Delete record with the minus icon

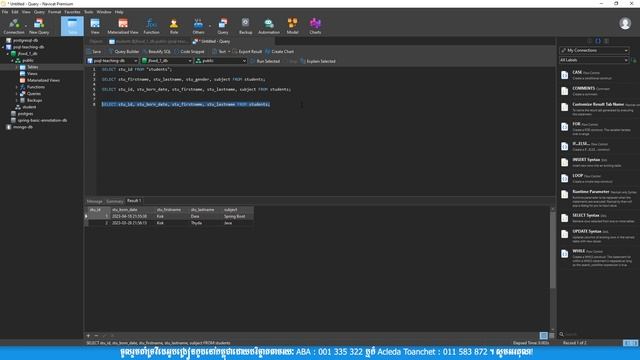click(96, 336)
